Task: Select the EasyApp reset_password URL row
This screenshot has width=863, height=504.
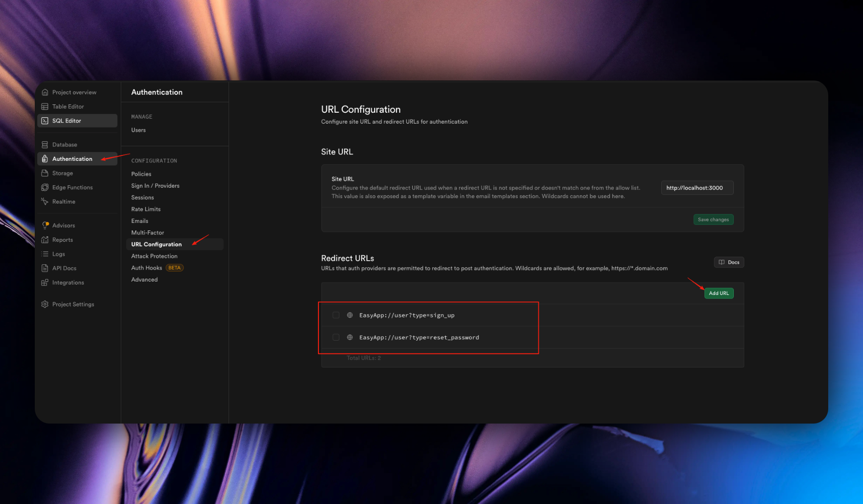Action: (419, 338)
